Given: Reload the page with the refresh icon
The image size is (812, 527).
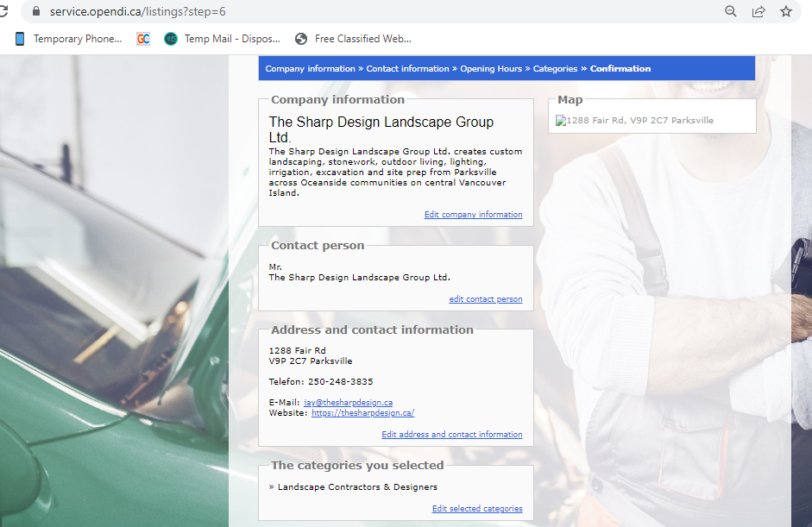Looking at the screenshot, I should (3, 11).
